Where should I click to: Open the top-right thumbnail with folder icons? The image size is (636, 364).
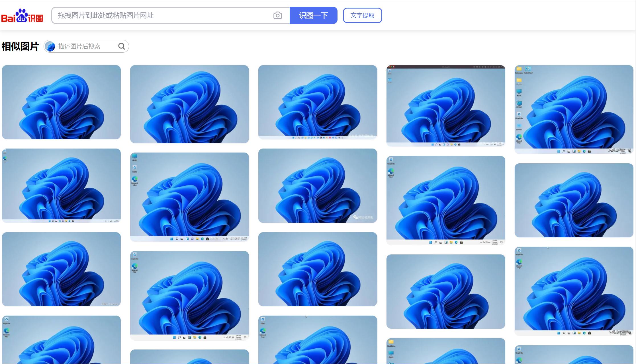pyautogui.click(x=574, y=110)
